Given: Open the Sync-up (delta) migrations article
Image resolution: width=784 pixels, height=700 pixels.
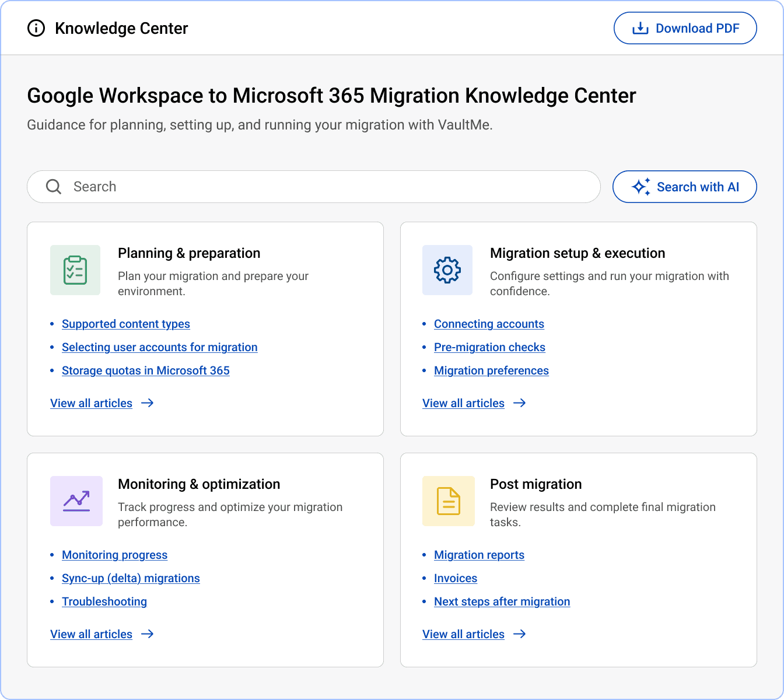Looking at the screenshot, I should [131, 578].
